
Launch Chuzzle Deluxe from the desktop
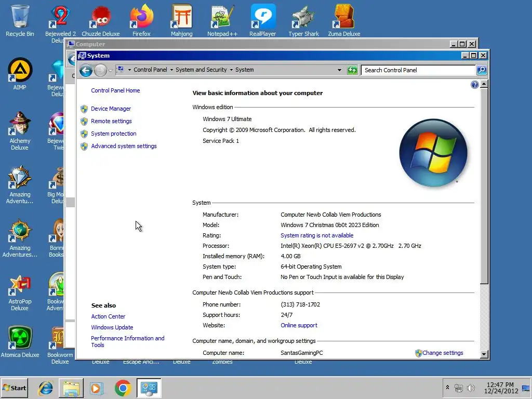(100, 20)
